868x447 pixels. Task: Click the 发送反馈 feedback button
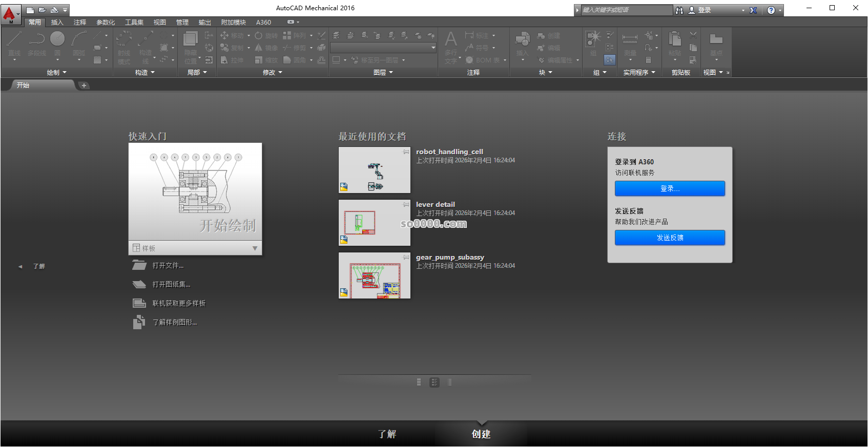pyautogui.click(x=669, y=238)
